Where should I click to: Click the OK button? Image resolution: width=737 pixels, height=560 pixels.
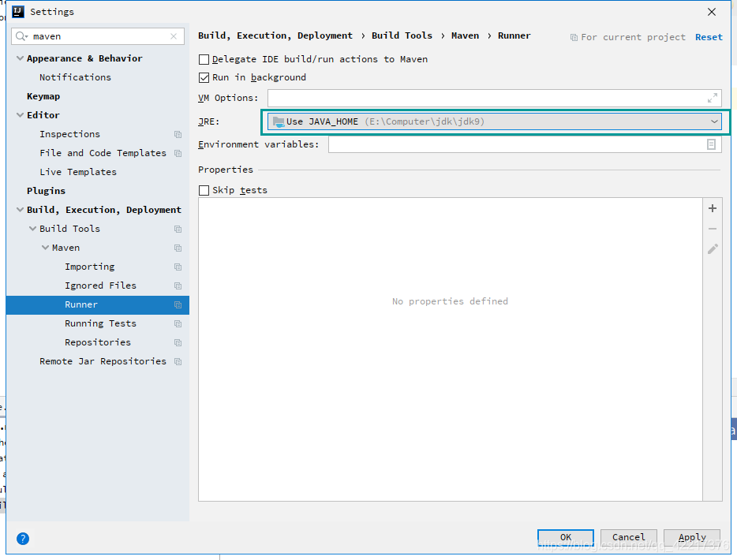click(566, 537)
